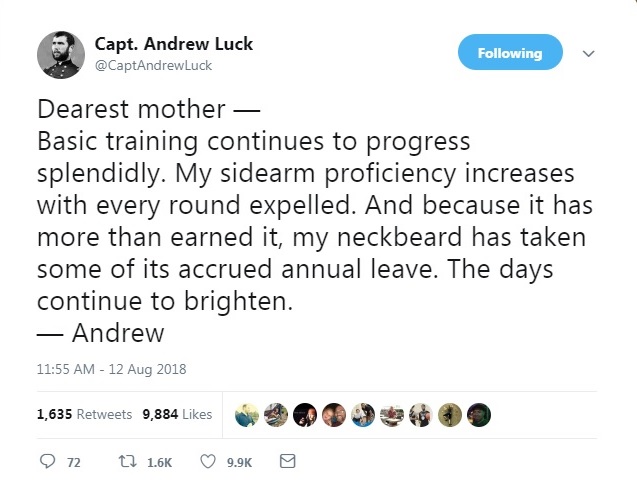Open the 11:55 AM - 12 Aug 2018 timestamp

111,369
